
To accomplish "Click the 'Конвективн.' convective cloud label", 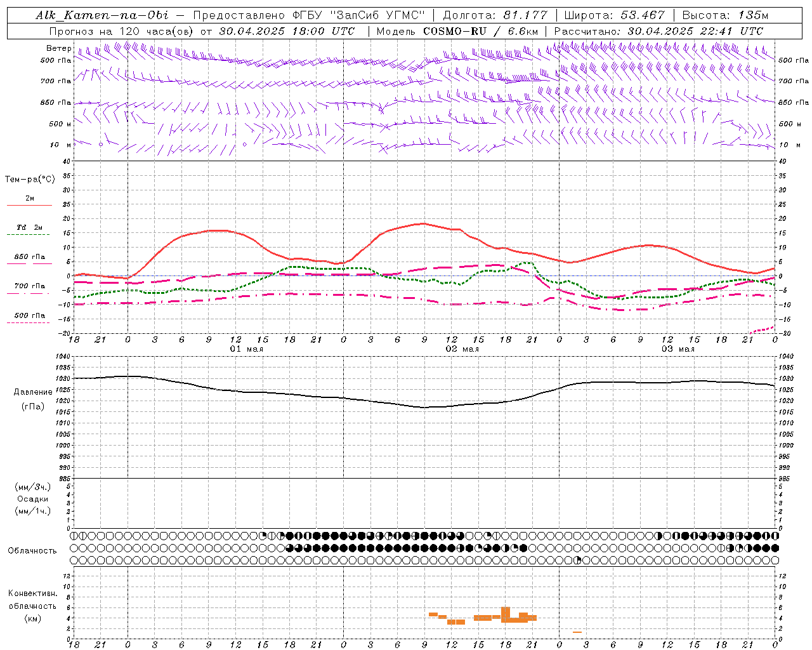I will coord(33,594).
